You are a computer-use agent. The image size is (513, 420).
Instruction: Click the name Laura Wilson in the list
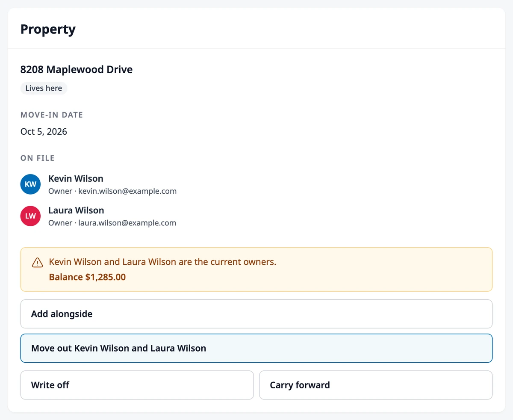coord(76,210)
